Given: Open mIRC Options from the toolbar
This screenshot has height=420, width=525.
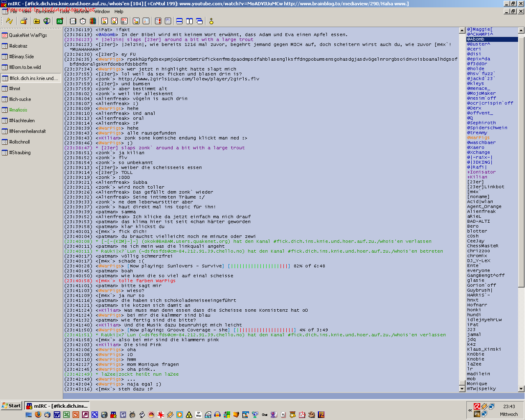Looking at the screenshot, I should 23,21.
